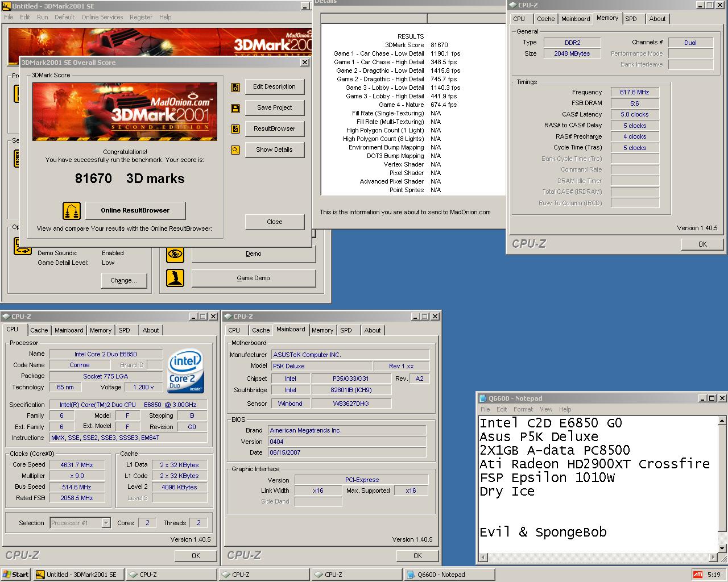Click OK in the CPU-Z Memory window

pos(703,244)
